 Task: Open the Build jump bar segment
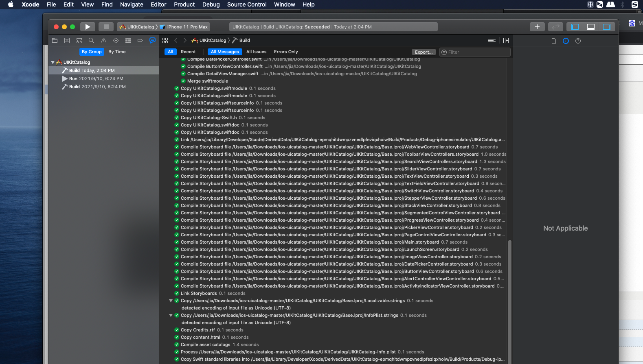coord(241,40)
